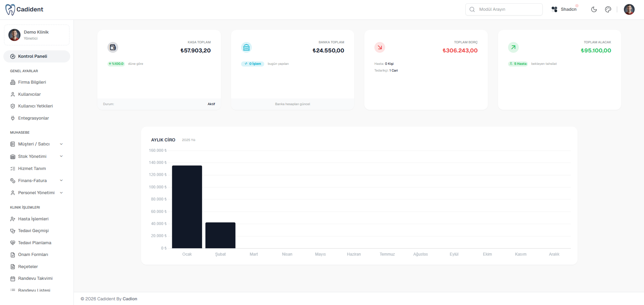Open the Finans-Fatura submenu
Viewport: 644px width, 305px height.
point(61,180)
